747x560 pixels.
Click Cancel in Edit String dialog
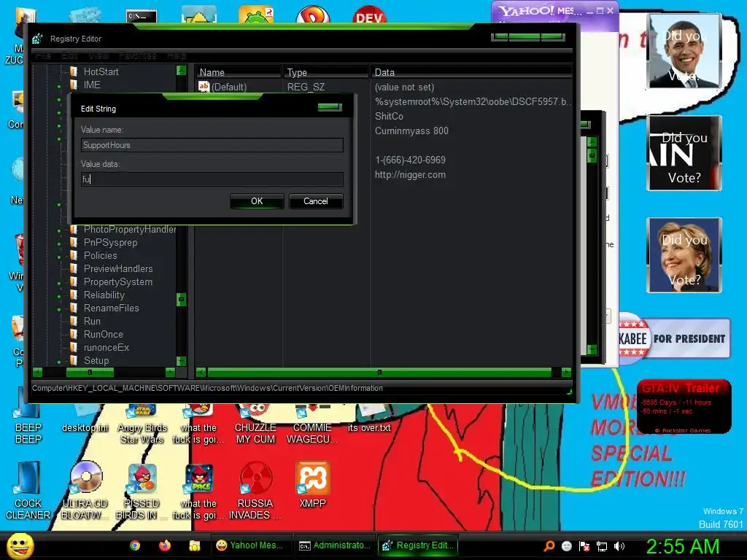tap(316, 201)
